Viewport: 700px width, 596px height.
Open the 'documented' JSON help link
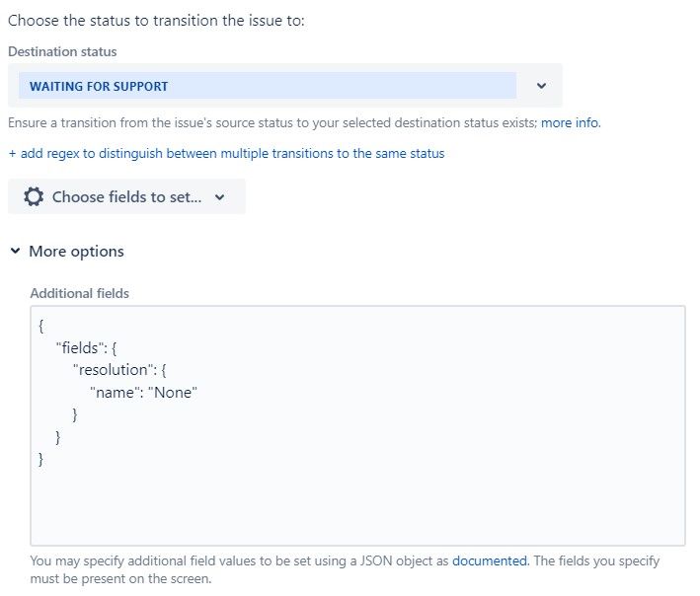point(490,560)
